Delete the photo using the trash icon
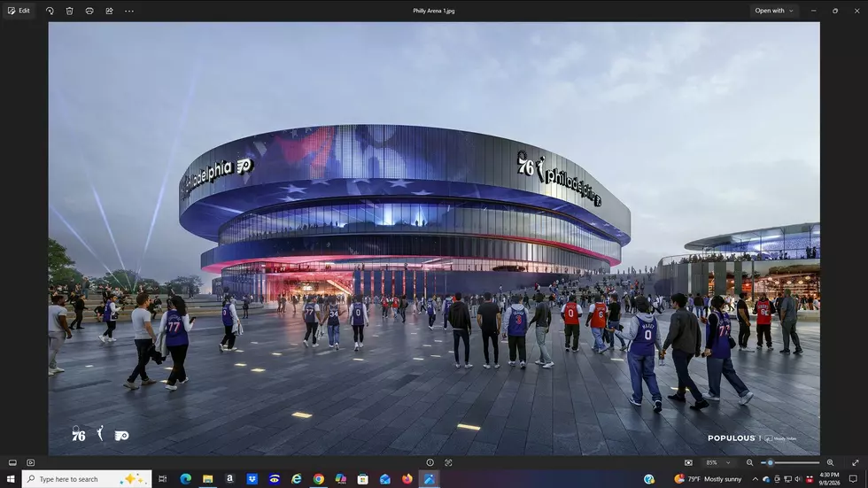The width and height of the screenshot is (868, 488). pyautogui.click(x=70, y=11)
